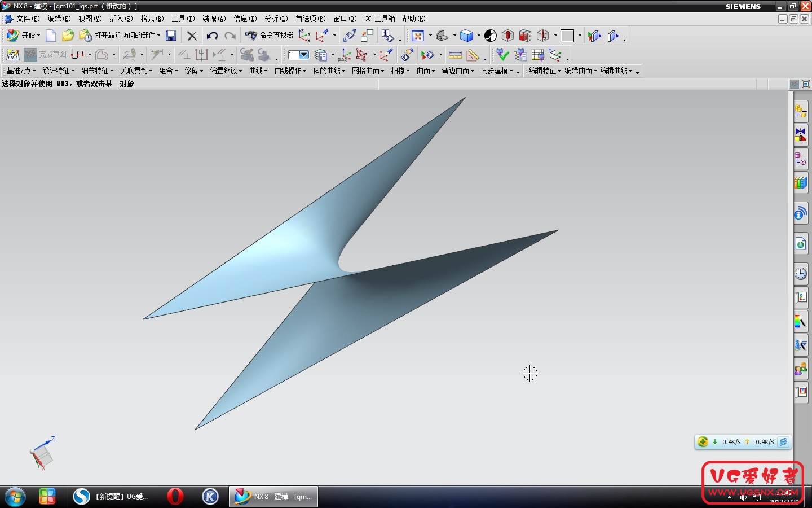Open History clock panel in resource bar
Image resolution: width=812 pixels, height=508 pixels.
coord(801,274)
